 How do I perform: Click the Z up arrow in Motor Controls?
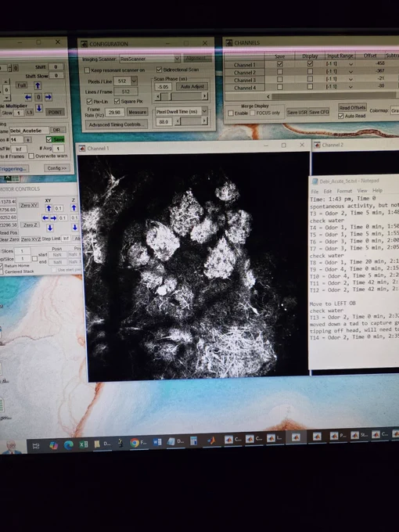click(x=74, y=207)
